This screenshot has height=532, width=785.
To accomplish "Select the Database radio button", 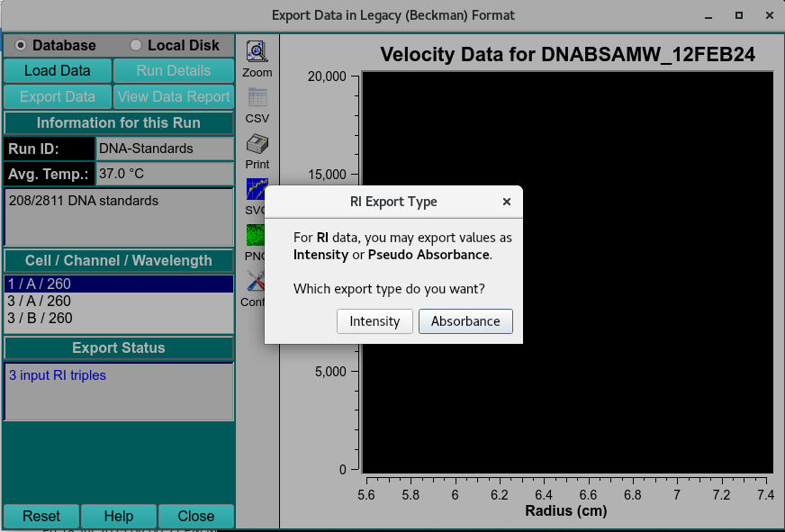I will click(22, 45).
